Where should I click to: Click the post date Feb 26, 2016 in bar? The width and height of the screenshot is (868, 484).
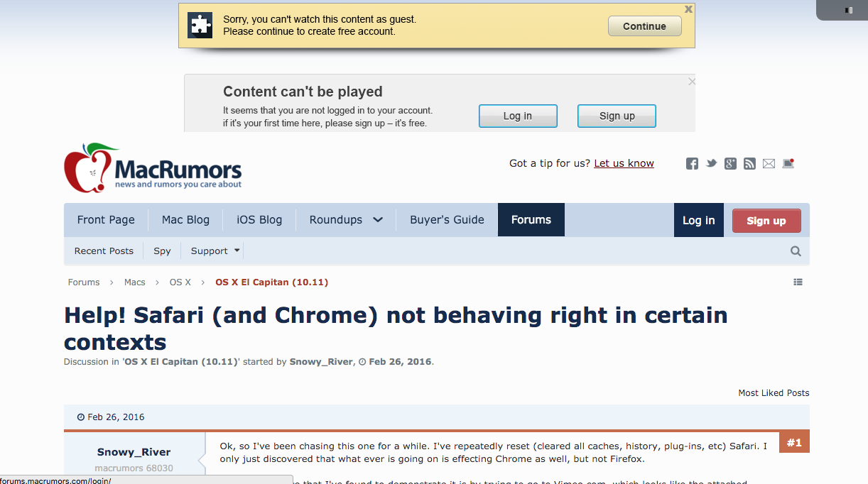116,417
